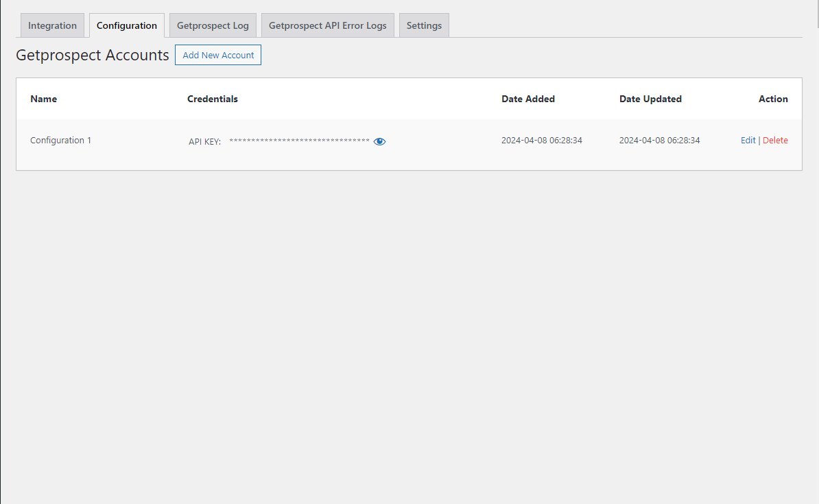Image resolution: width=819 pixels, height=504 pixels.
Task: Go to the Settings tab
Action: (424, 25)
